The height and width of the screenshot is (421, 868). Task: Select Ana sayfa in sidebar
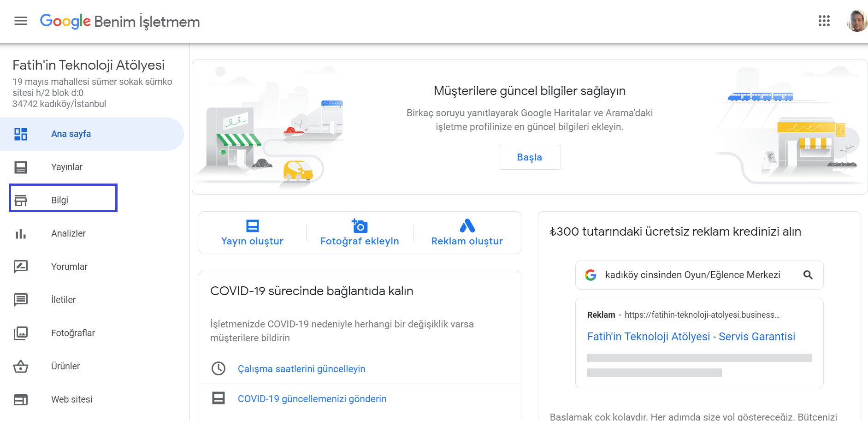tap(71, 134)
